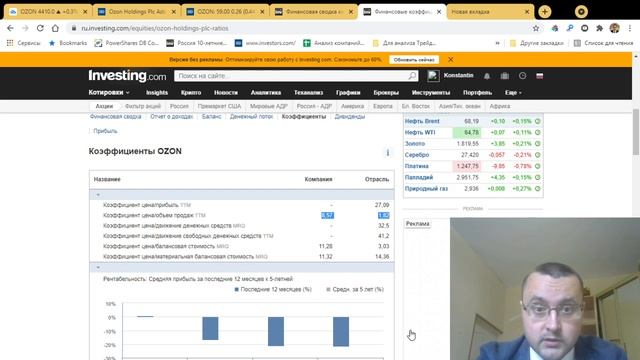The image size is (640, 360).
Task: Open the Котировки dropdown menu
Action: click(x=109, y=93)
